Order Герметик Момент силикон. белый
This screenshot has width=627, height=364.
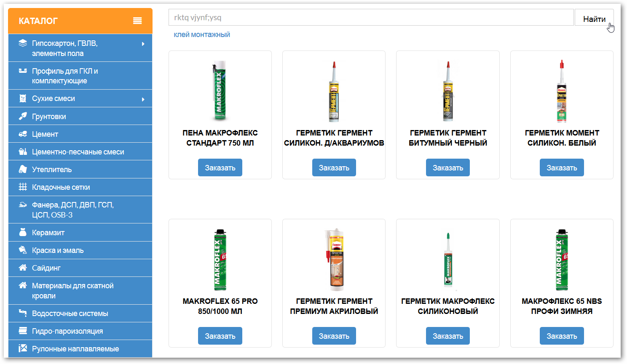(562, 167)
